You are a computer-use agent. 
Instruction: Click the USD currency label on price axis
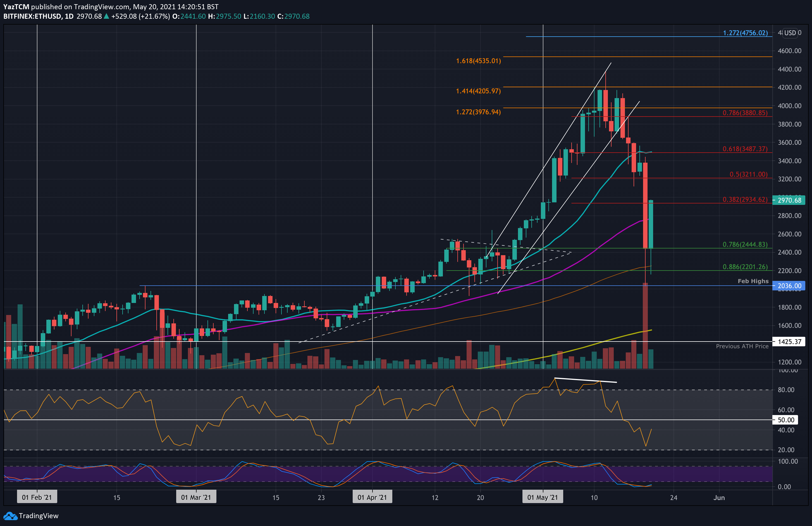(790, 33)
